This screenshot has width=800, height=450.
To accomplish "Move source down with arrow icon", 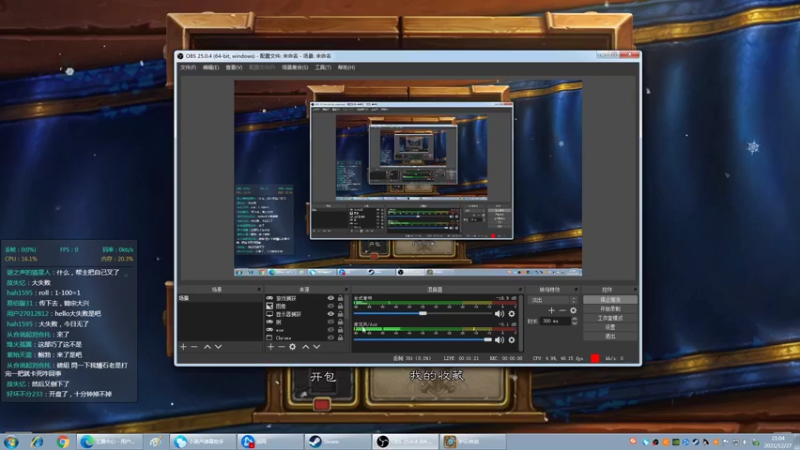I will coord(317,347).
